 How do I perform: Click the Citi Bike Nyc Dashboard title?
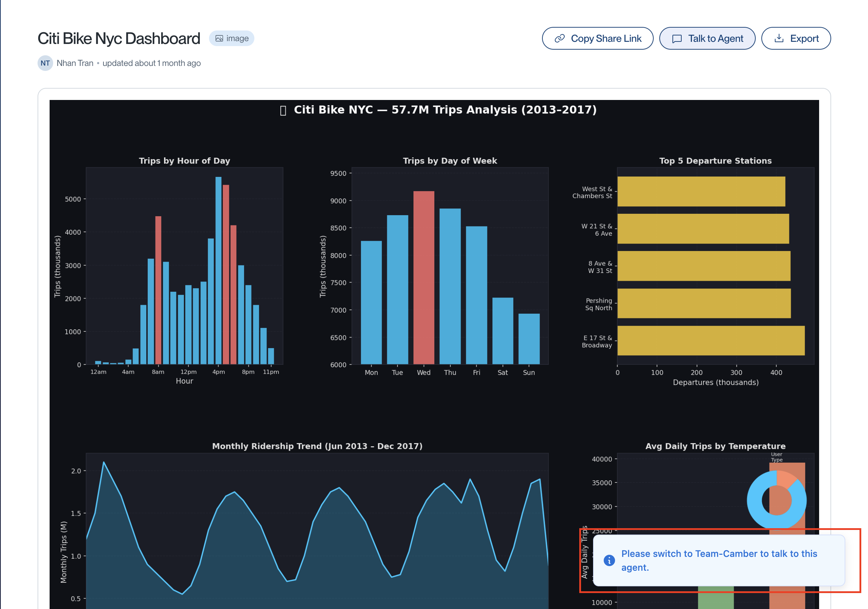point(119,38)
